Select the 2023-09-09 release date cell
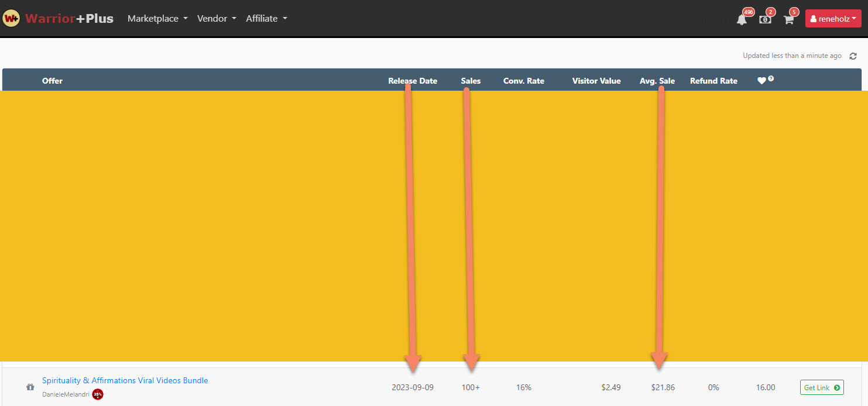 [x=413, y=387]
